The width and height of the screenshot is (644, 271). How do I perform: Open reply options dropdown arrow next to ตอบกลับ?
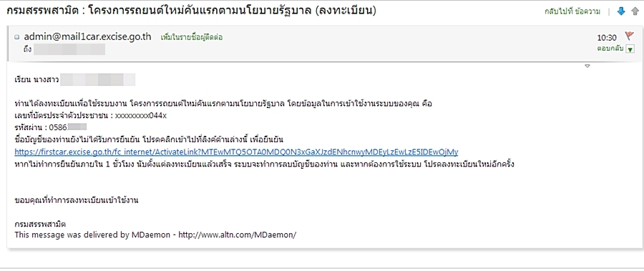[630, 49]
